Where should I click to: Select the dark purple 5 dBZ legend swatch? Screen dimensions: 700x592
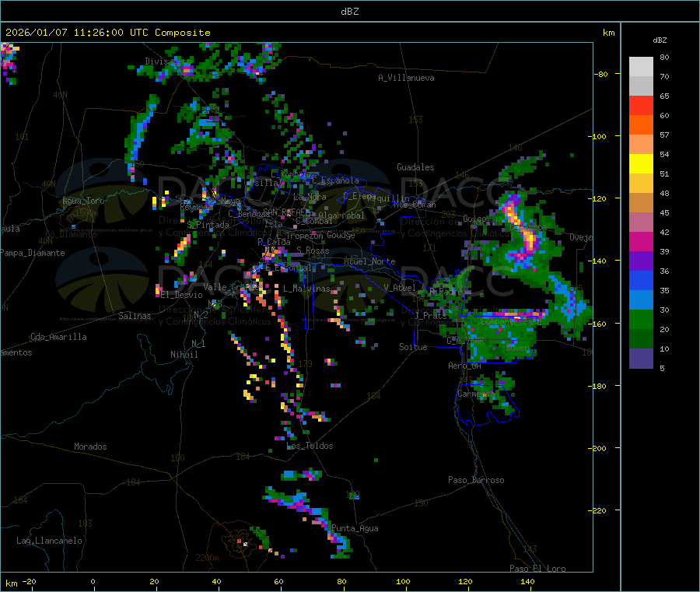[x=641, y=359]
